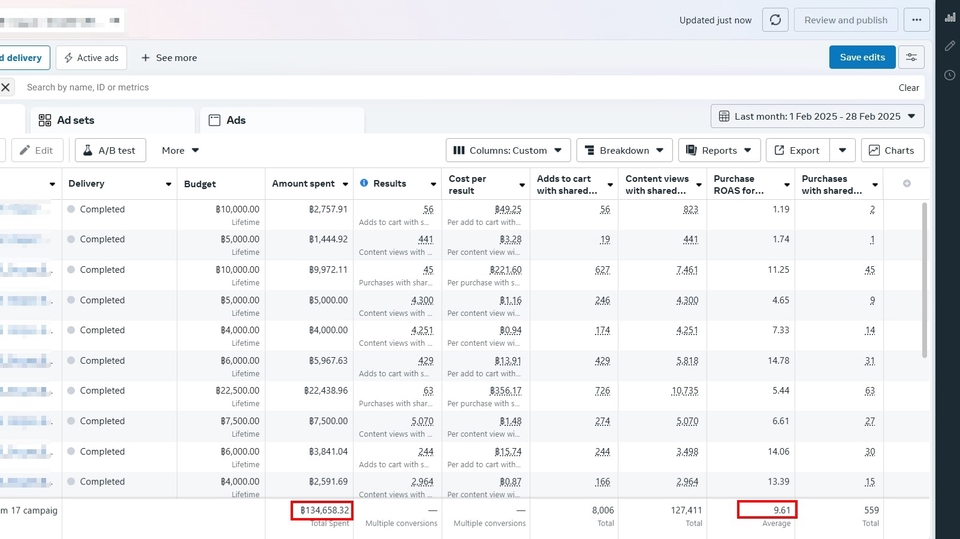Click adds to cart value 627

tap(602, 270)
